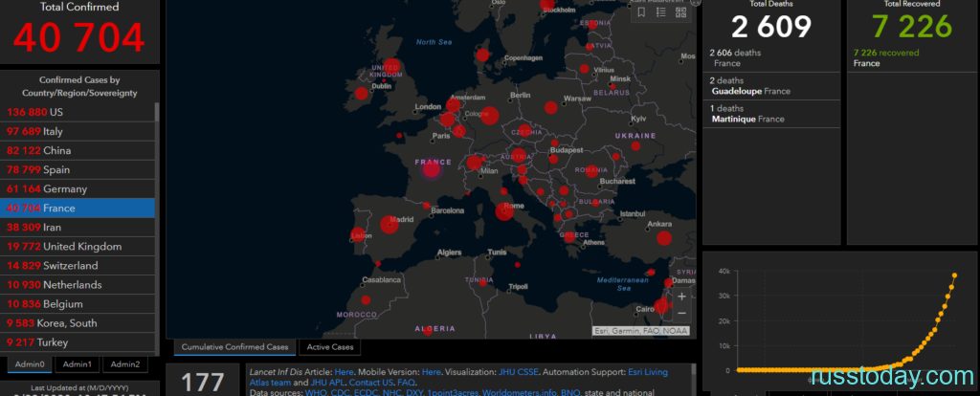Open the FAQ link
The image size is (980, 396).
(x=406, y=383)
